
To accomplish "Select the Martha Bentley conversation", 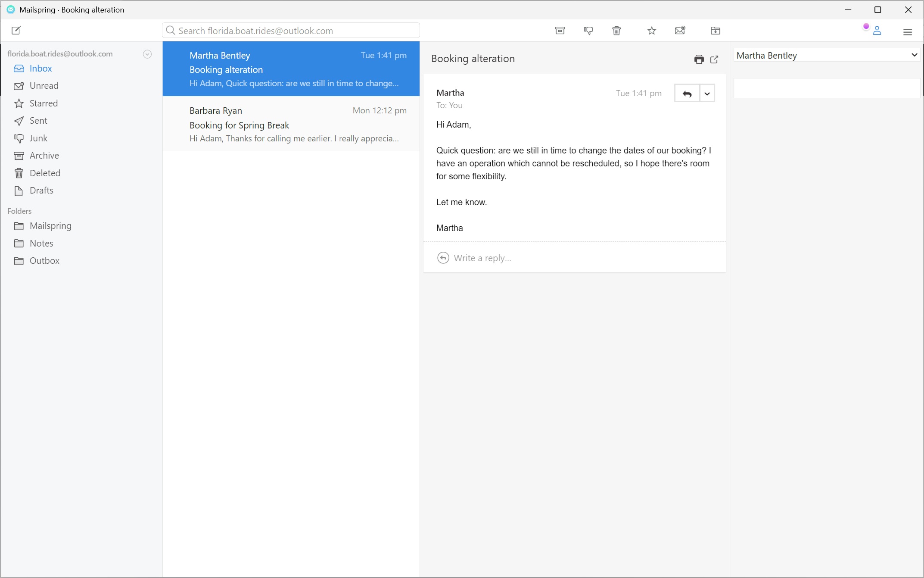I will (x=291, y=69).
